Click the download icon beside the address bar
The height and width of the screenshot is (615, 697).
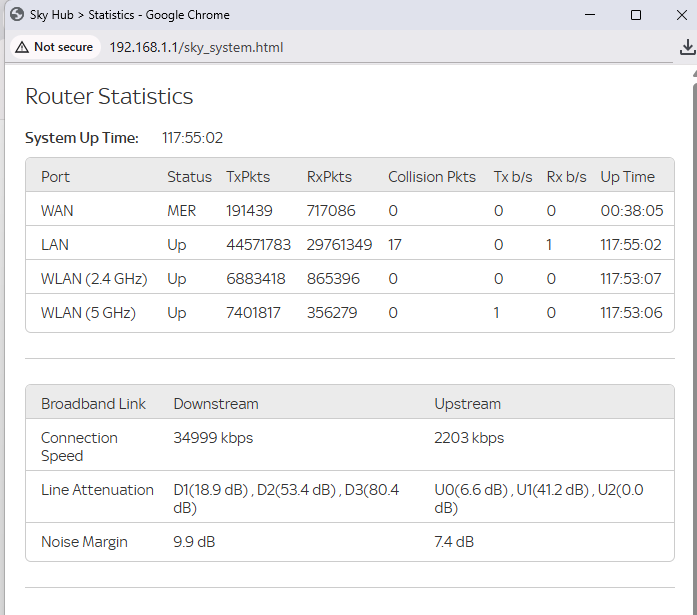[687, 47]
